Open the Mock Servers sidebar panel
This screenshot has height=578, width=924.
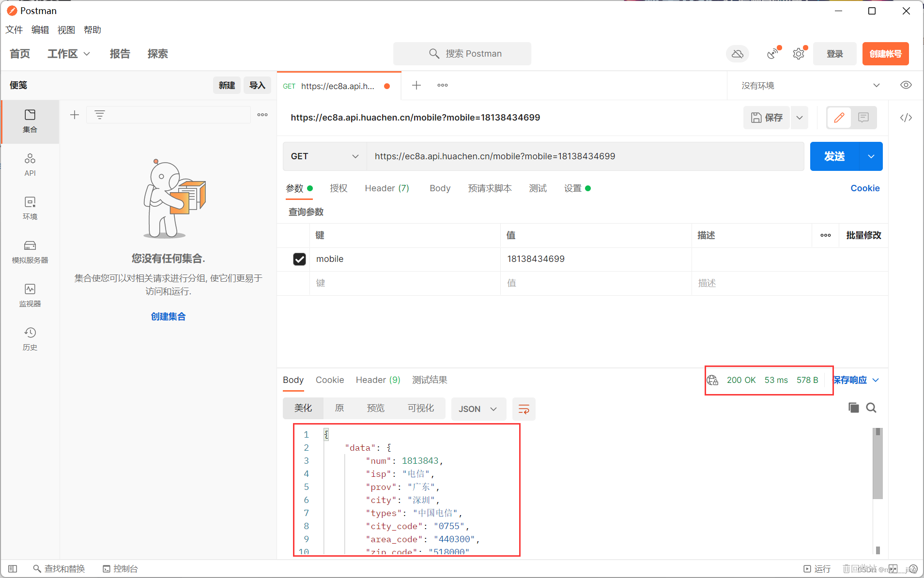[30, 252]
